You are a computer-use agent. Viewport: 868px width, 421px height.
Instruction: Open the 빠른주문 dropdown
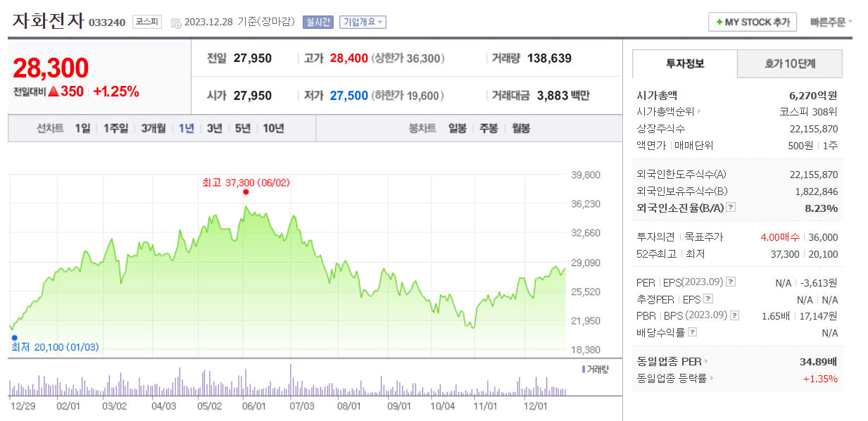coord(831,22)
